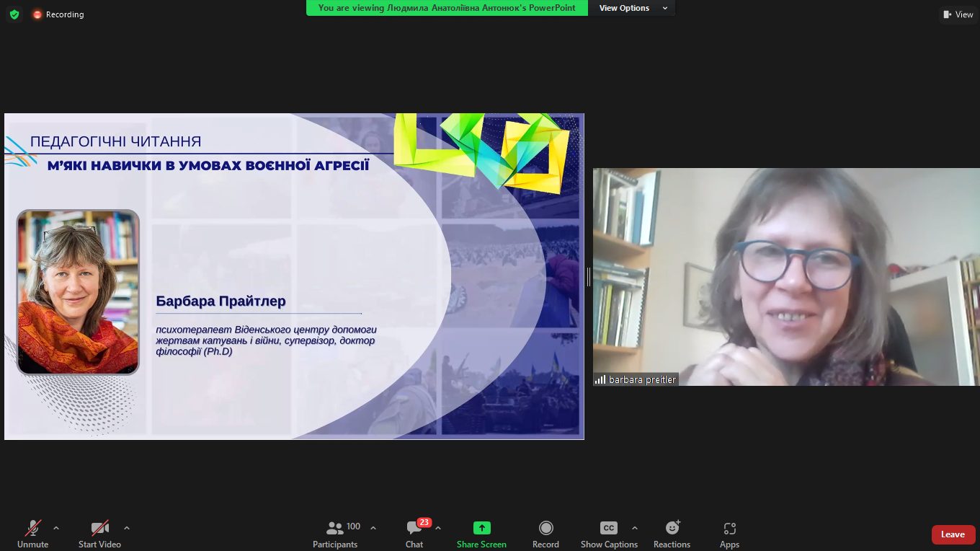Expand the Chat options arrow
980x551 pixels.
(438, 528)
